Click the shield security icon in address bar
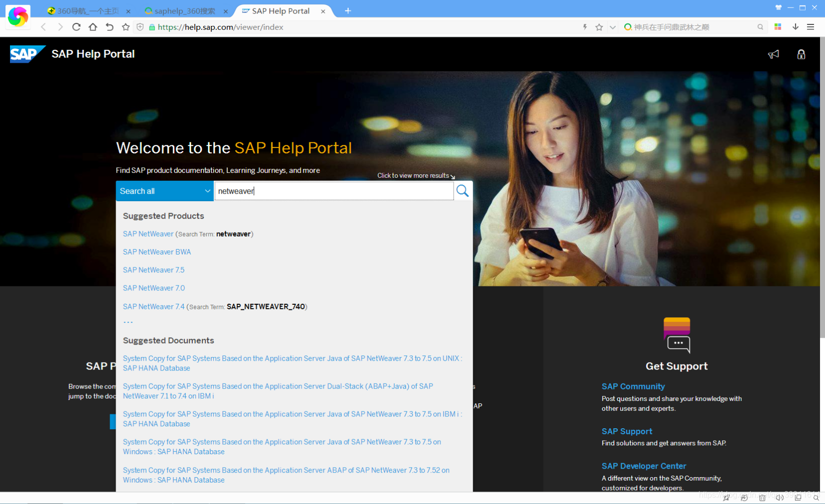 [x=140, y=27]
